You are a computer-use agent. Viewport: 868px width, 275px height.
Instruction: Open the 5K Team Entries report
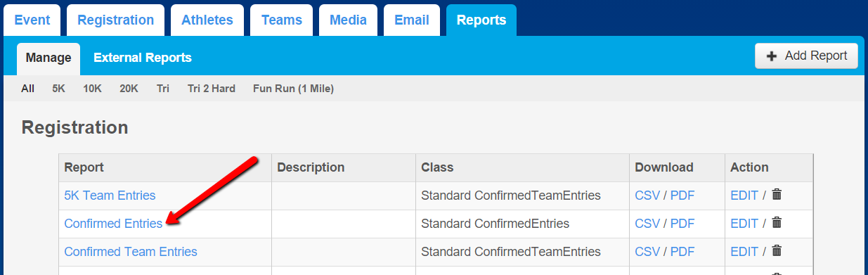click(x=110, y=196)
